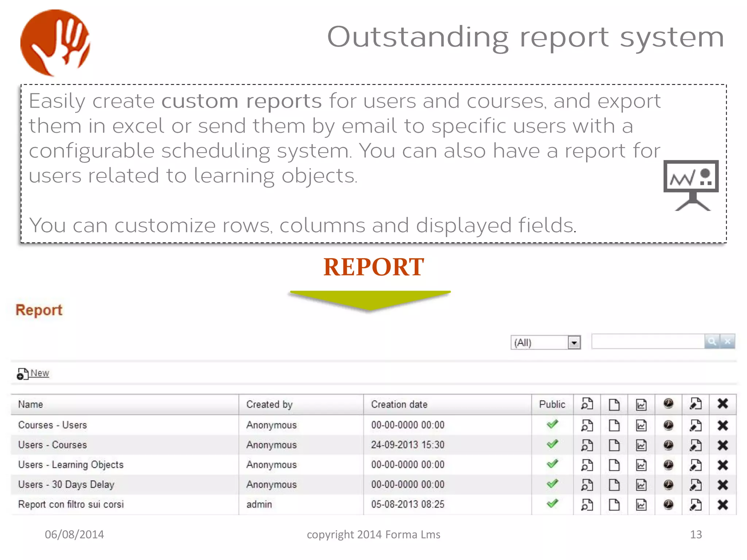
Task: Toggle public checkmark for Users - Courses
Action: click(x=552, y=444)
